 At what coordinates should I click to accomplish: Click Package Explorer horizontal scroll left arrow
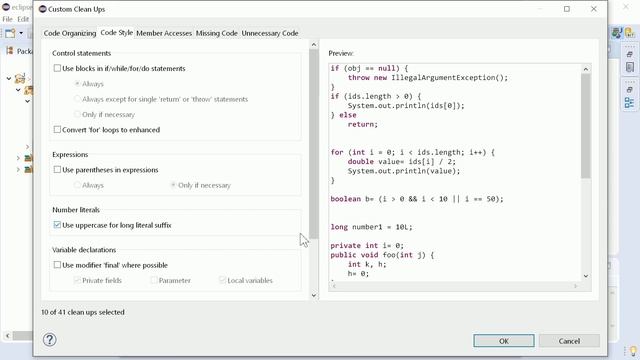coord(7,336)
